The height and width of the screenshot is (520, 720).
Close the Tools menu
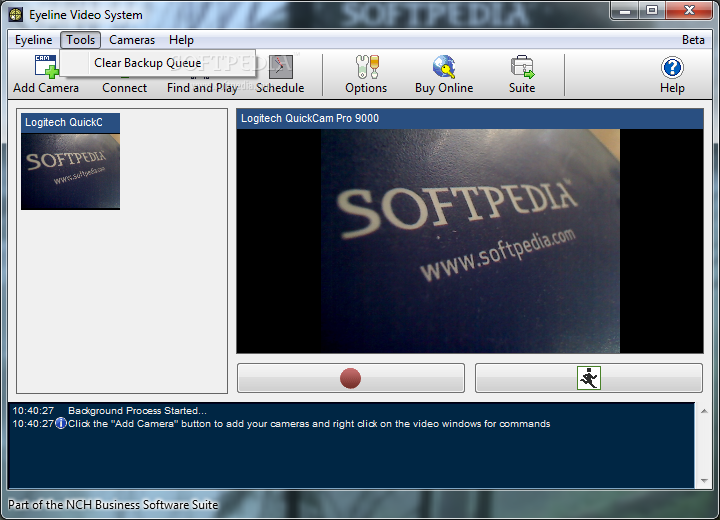click(80, 40)
